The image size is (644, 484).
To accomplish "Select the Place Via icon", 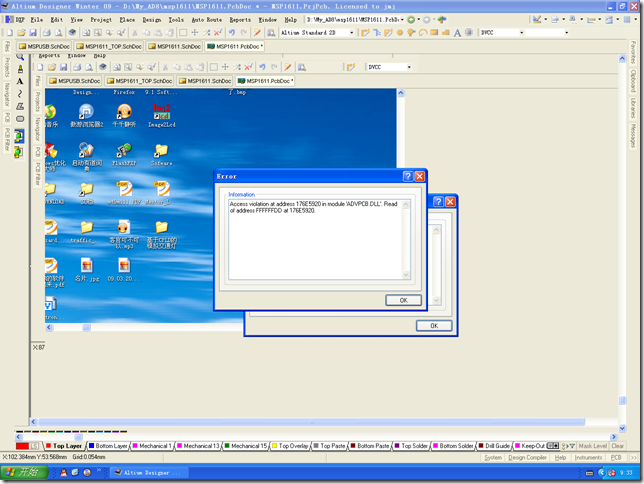I will (x=411, y=32).
